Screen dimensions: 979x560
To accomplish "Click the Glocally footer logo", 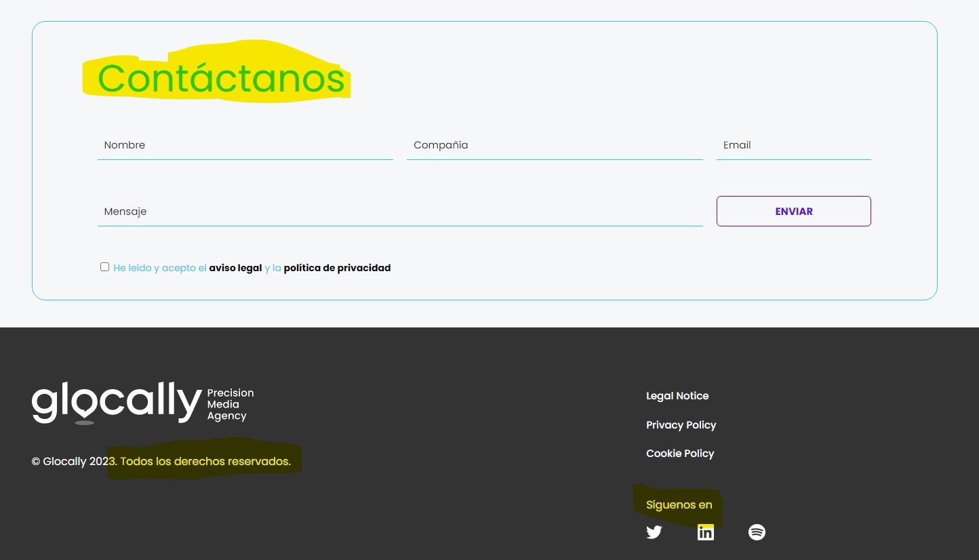I will tap(142, 403).
